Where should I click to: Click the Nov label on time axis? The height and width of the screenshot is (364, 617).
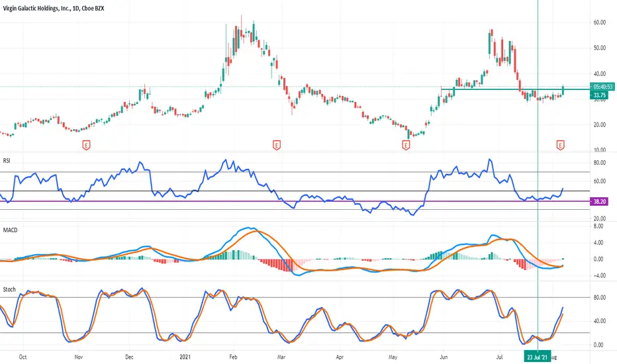coord(78,357)
